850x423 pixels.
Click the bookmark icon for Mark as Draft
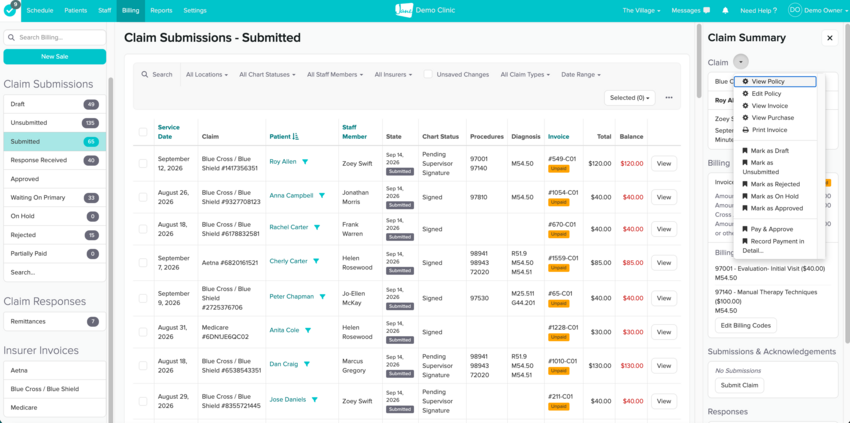tap(745, 151)
